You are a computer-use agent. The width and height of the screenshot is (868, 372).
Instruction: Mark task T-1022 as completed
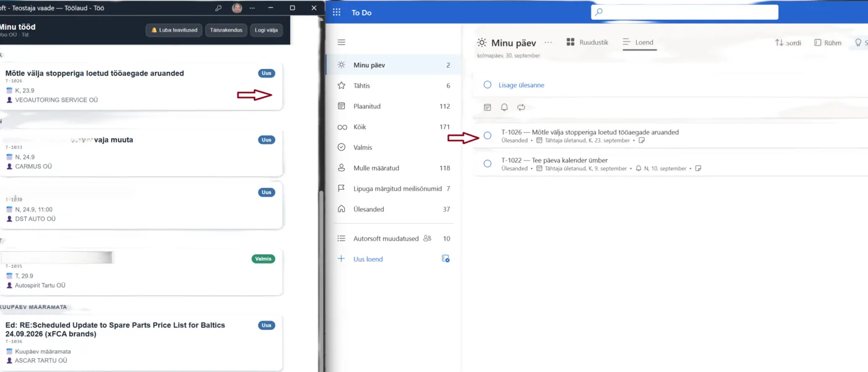487,164
